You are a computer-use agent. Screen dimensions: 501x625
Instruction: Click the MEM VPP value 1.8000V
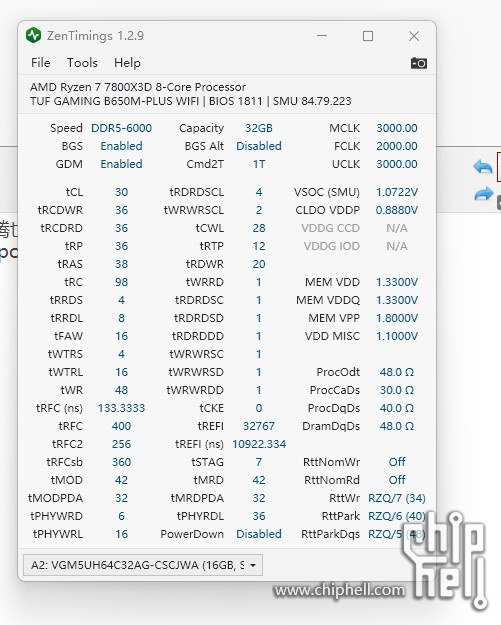click(397, 318)
